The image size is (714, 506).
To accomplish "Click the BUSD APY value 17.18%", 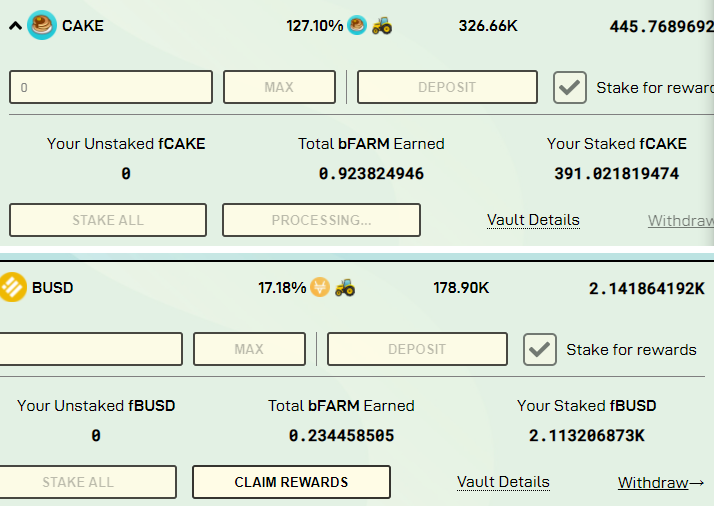I will tap(282, 288).
